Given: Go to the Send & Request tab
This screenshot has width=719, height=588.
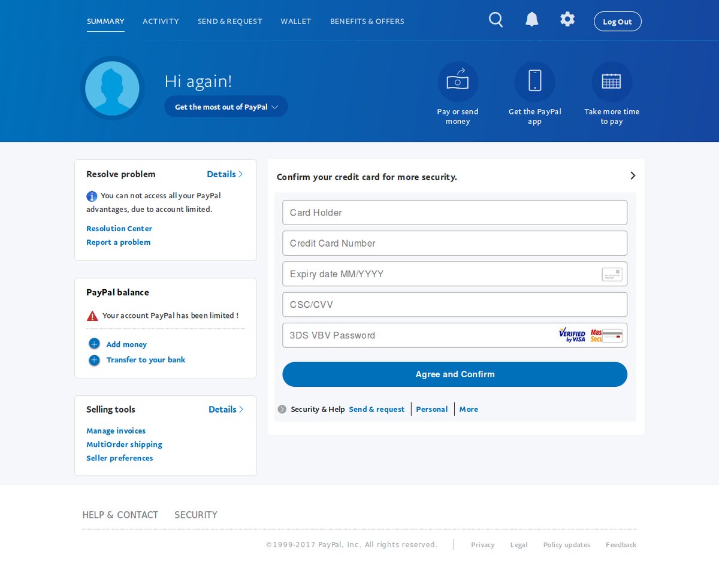Looking at the screenshot, I should [230, 21].
